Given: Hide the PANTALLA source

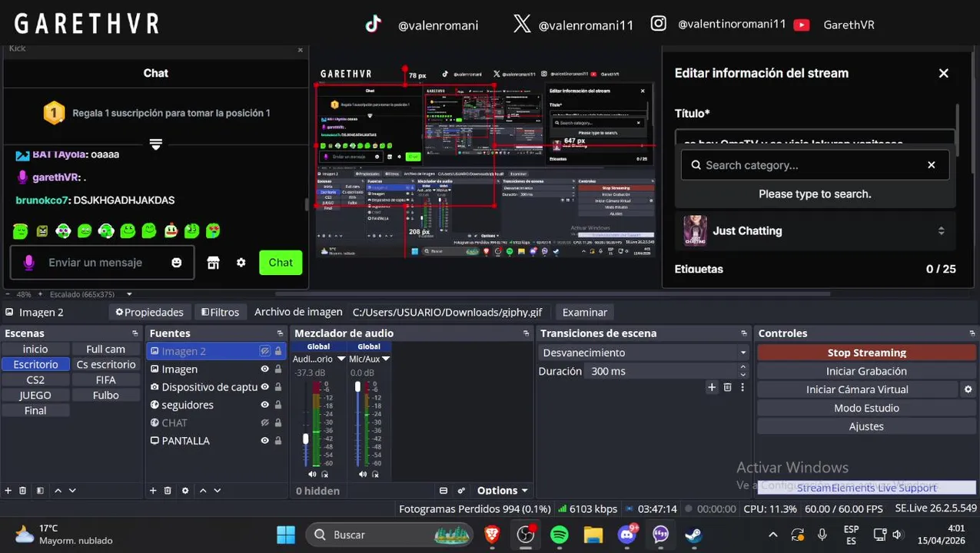Looking at the screenshot, I should pyautogui.click(x=264, y=441).
